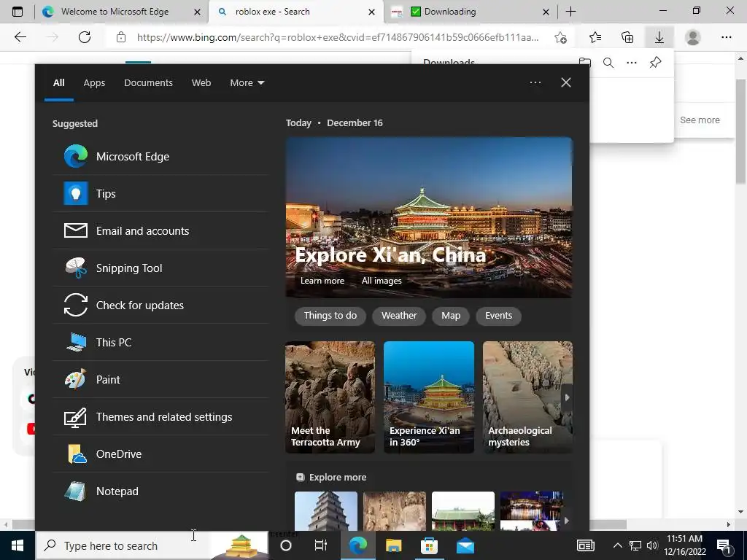Open a new browser tab
This screenshot has width=747, height=560.
pos(570,12)
